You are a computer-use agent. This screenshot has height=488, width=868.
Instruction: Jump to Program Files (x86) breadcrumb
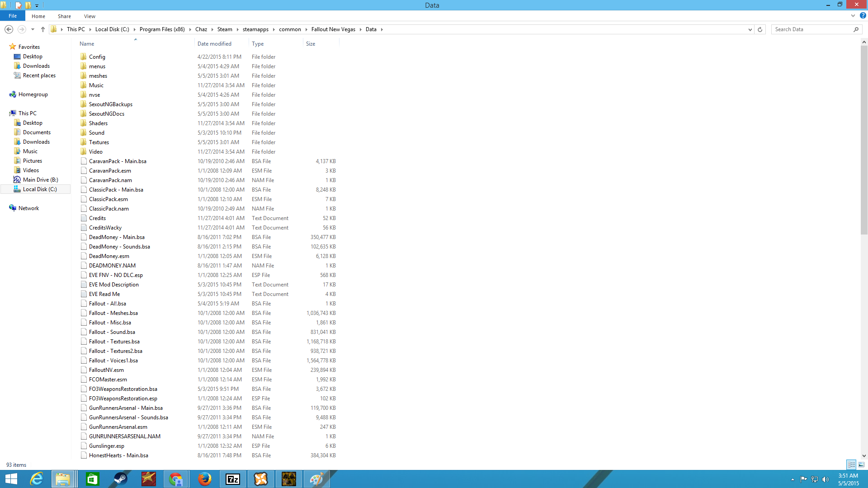[162, 29]
